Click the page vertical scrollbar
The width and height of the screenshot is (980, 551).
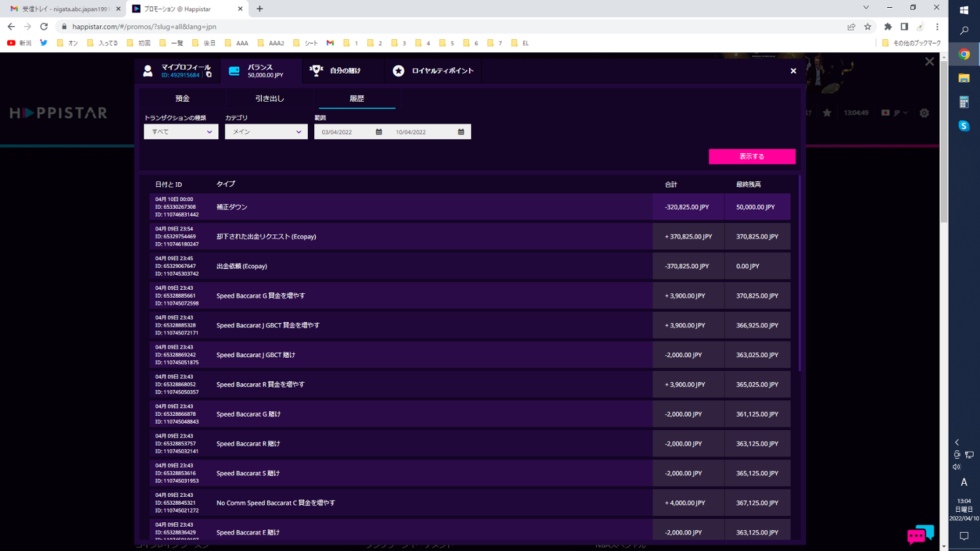pyautogui.click(x=943, y=163)
